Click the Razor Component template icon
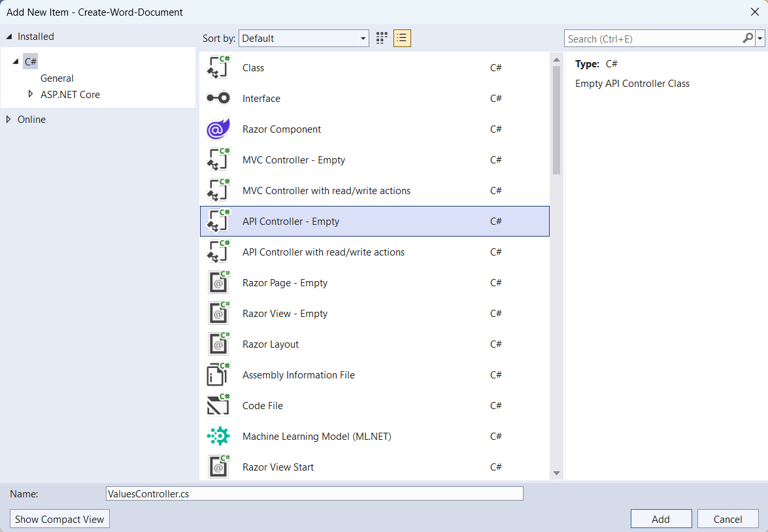 click(x=218, y=129)
